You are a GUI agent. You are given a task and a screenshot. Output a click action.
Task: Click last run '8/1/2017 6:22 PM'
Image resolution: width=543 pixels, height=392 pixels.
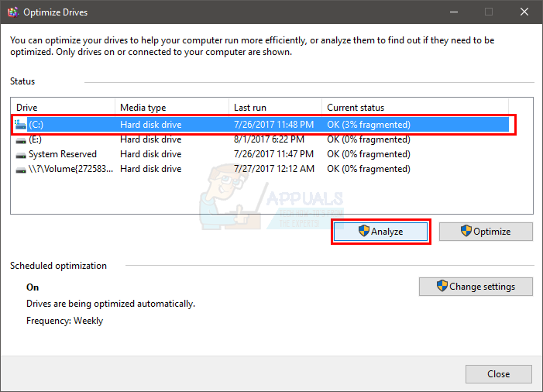pyautogui.click(x=269, y=139)
